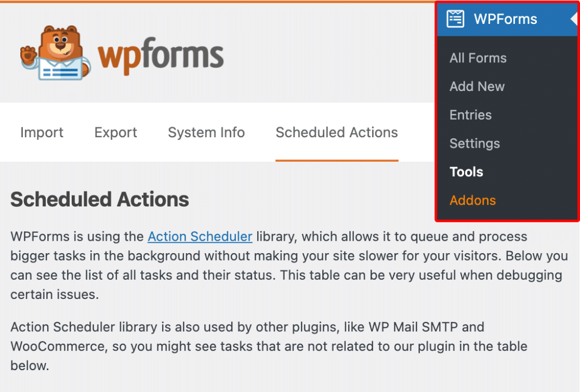Select Add New to create a form

[x=477, y=86]
